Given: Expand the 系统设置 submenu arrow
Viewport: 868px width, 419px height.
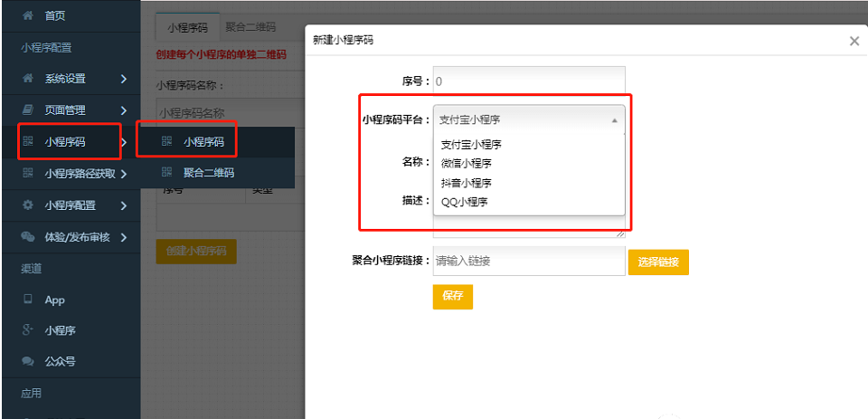Looking at the screenshot, I should click(123, 79).
